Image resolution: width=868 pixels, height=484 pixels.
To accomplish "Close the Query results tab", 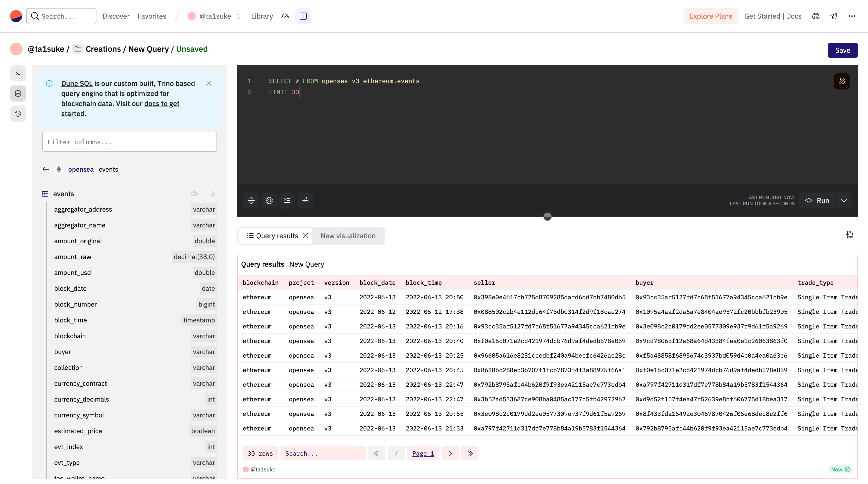I will [305, 236].
